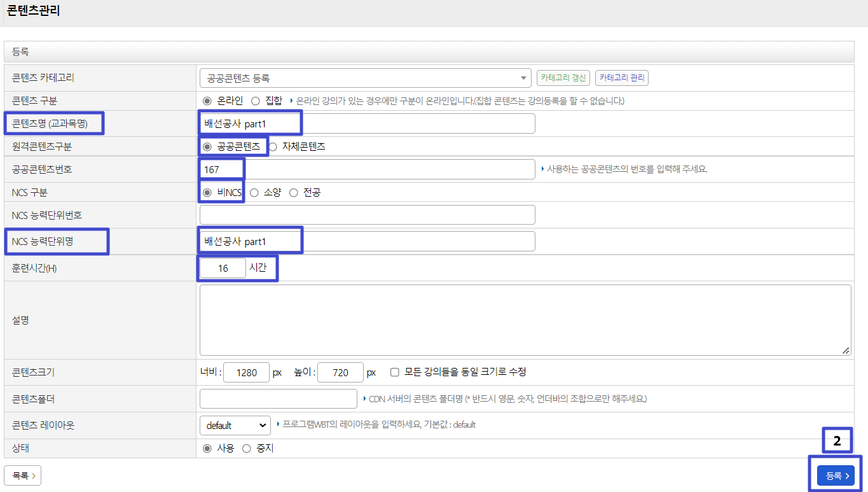Image resolution: width=868 pixels, height=492 pixels.
Task: Select the 온라인 radio button
Action: 207,101
